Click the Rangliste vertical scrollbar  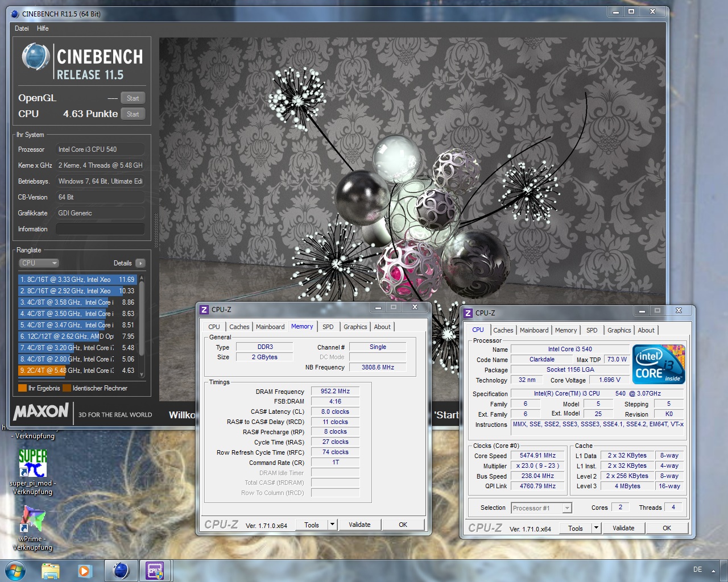coord(142,326)
